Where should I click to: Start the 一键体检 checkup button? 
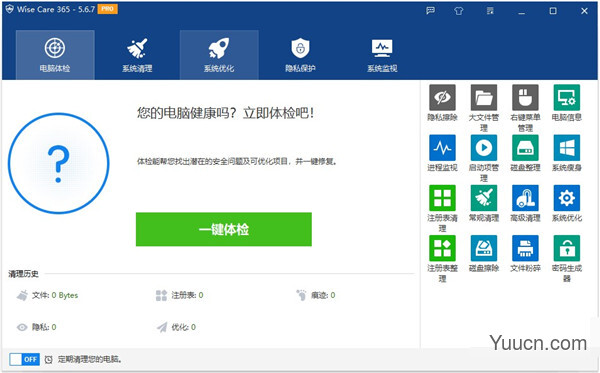click(x=224, y=229)
